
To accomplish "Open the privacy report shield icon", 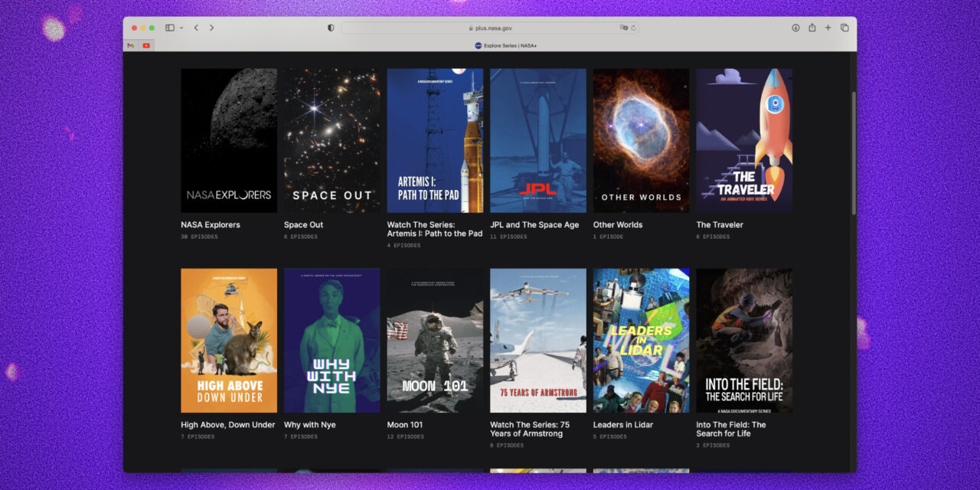I will [331, 28].
